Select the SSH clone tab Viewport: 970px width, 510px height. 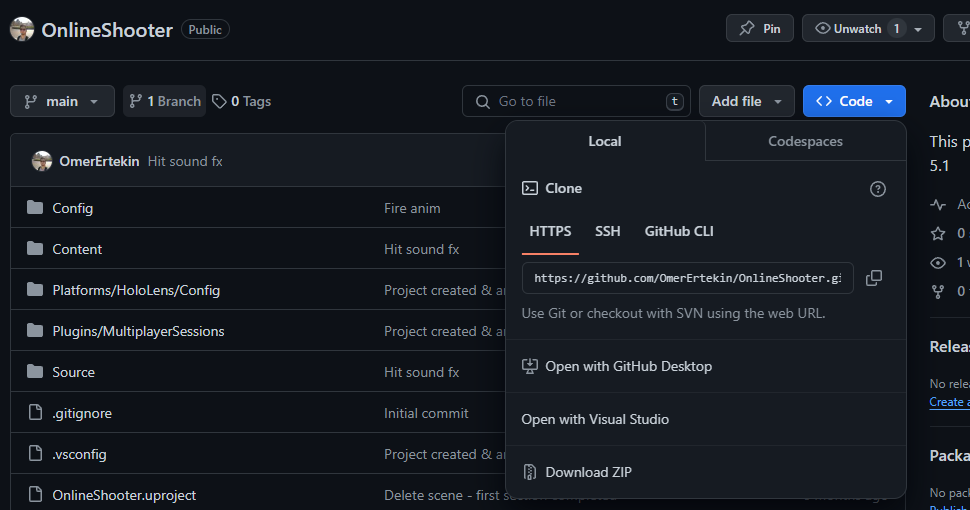[x=608, y=231]
